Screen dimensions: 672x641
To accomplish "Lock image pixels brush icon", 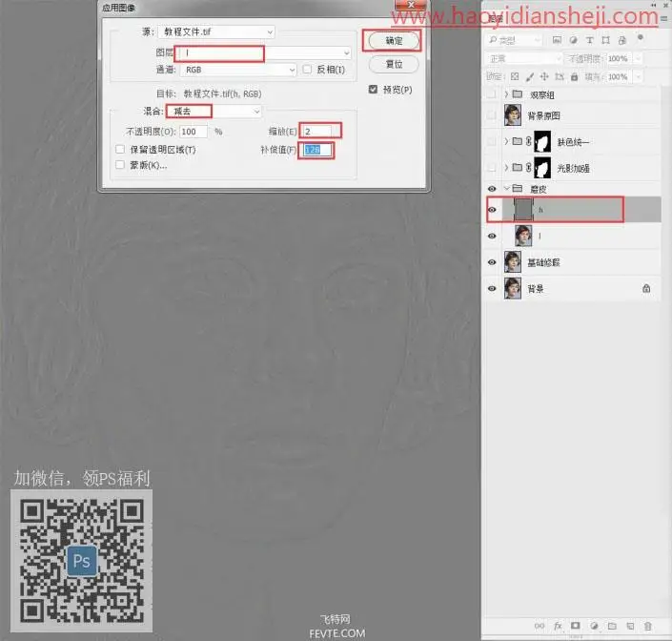I will [x=530, y=76].
